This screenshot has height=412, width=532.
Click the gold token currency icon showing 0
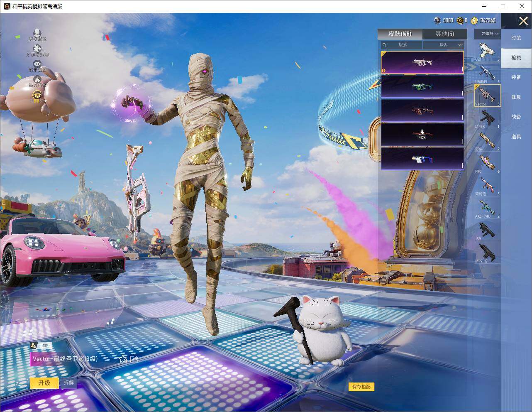(x=460, y=20)
